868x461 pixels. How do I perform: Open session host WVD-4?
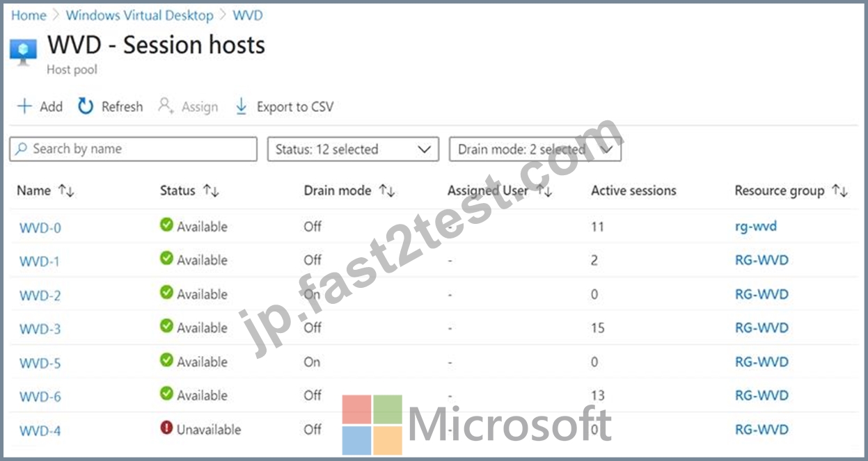click(40, 431)
